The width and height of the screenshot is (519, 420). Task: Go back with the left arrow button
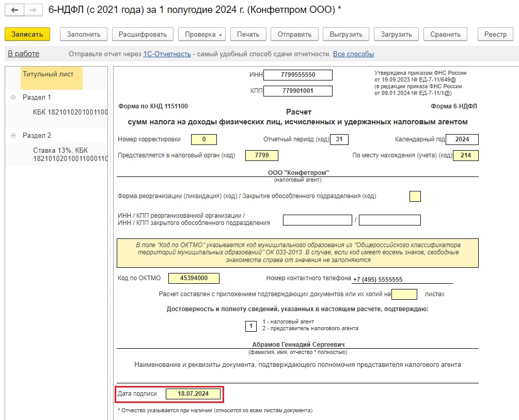(x=14, y=10)
